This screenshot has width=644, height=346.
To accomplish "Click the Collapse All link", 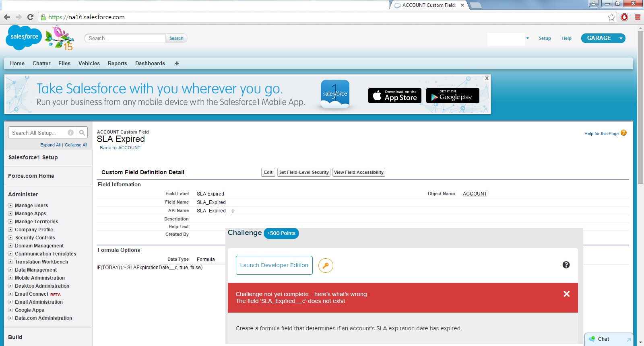I will 76,145.
